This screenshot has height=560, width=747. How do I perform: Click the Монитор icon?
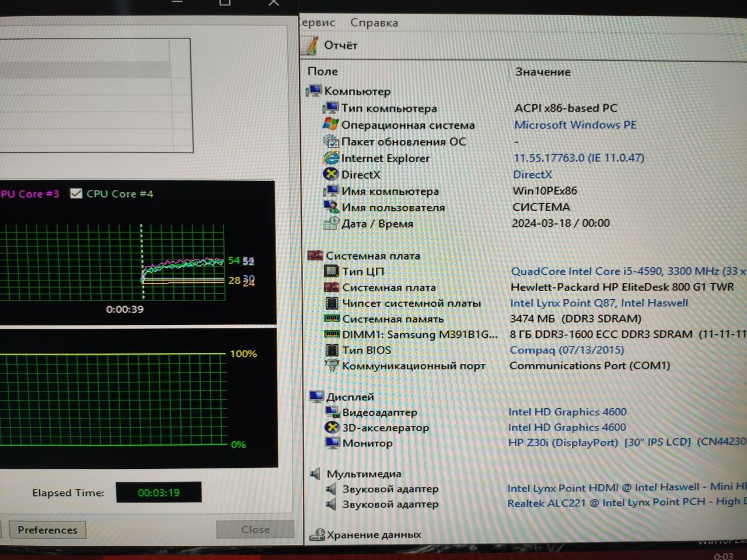point(332,443)
